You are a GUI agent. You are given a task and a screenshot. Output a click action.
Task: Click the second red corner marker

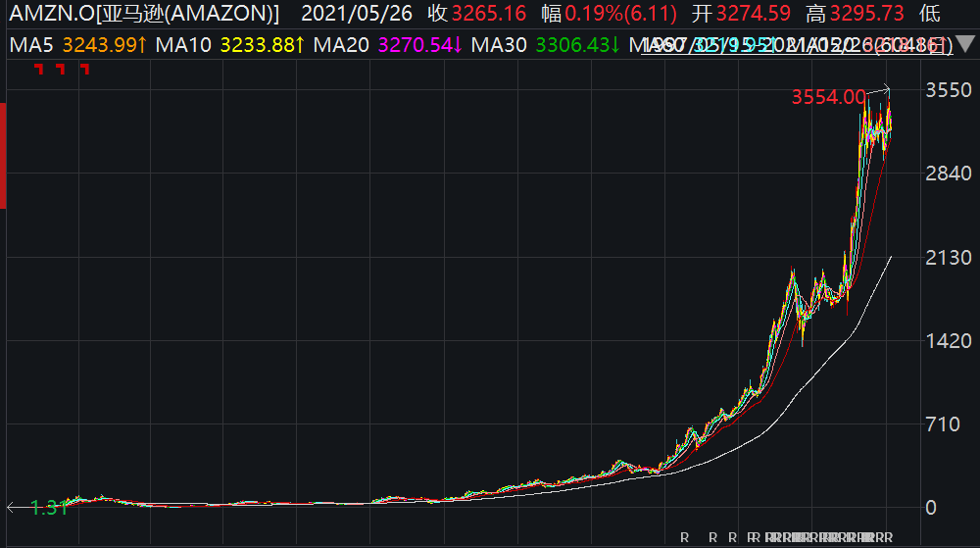tap(61, 69)
